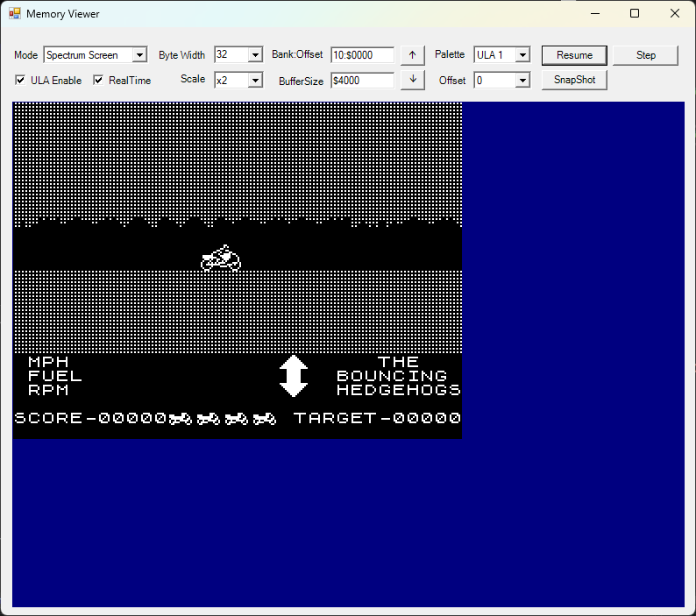Click the SnapShot button
Screen dimensions: 696x616
click(x=574, y=80)
